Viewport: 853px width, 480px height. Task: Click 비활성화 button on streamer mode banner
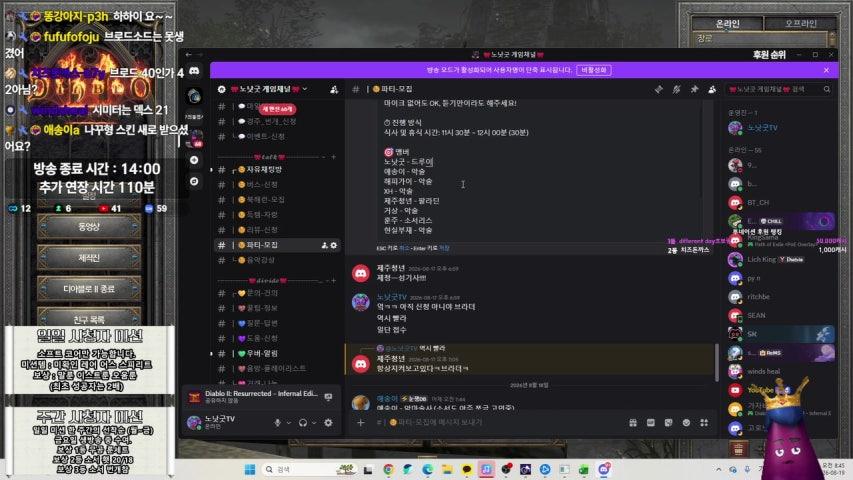594,70
